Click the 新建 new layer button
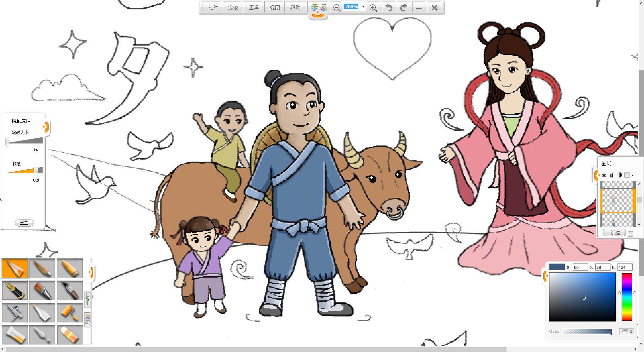644x352 pixels. pos(614,233)
